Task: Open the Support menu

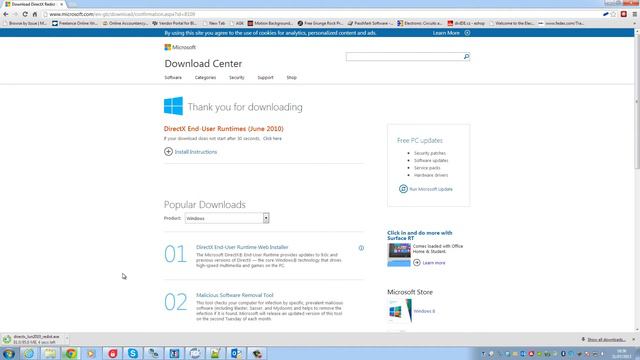Action: click(x=265, y=78)
